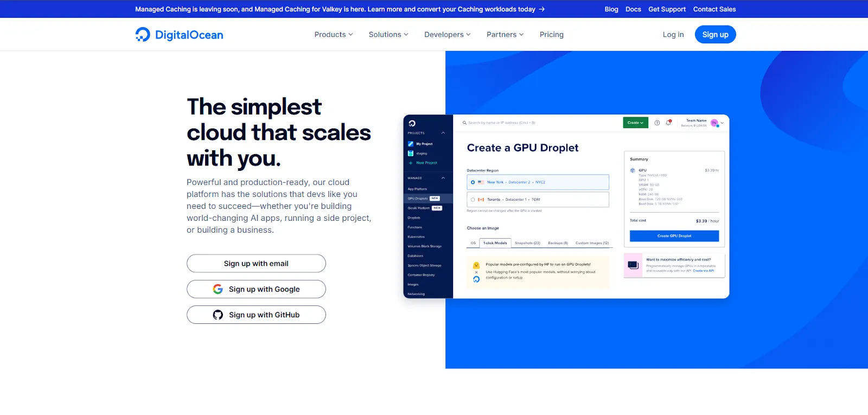Click the plus icon beside New Project
868x415 pixels.
[x=411, y=163]
